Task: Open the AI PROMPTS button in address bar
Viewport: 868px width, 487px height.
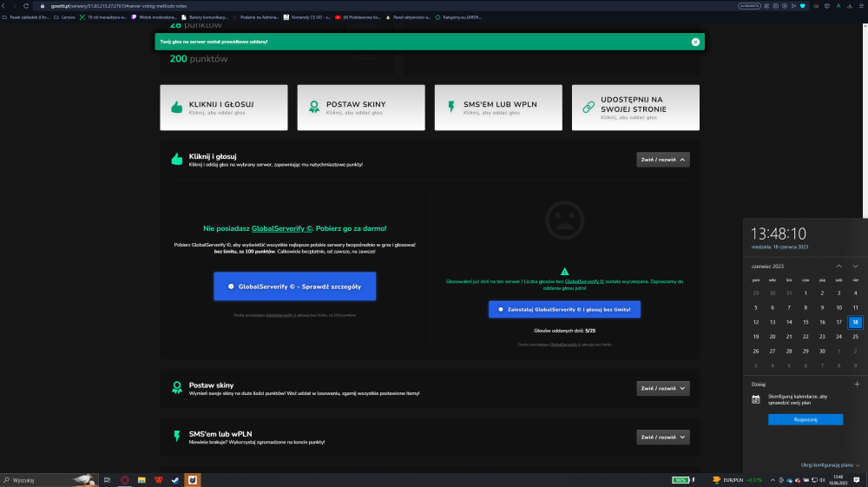Action: point(749,5)
